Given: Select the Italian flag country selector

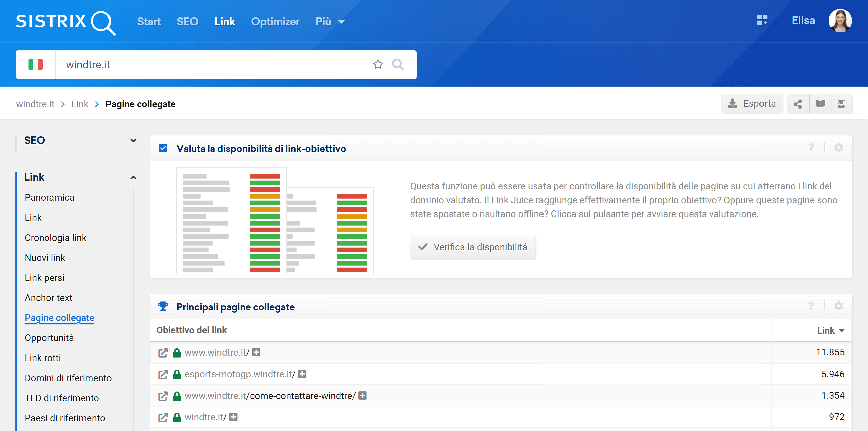Looking at the screenshot, I should pyautogui.click(x=36, y=64).
